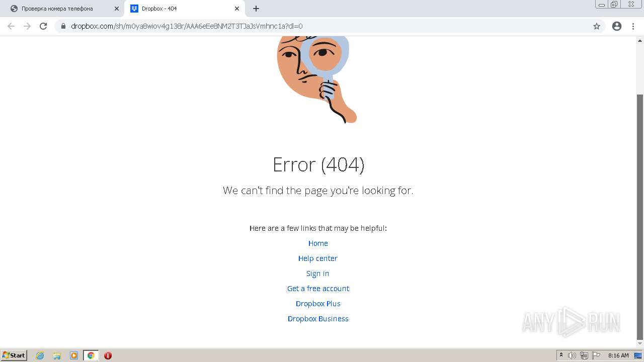Open the Home link

coord(318,243)
